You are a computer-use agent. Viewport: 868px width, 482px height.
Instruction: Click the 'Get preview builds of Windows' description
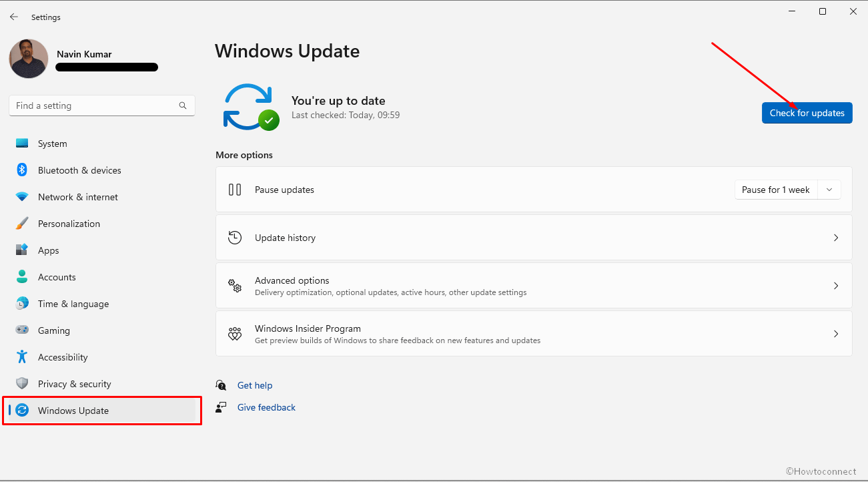point(398,340)
